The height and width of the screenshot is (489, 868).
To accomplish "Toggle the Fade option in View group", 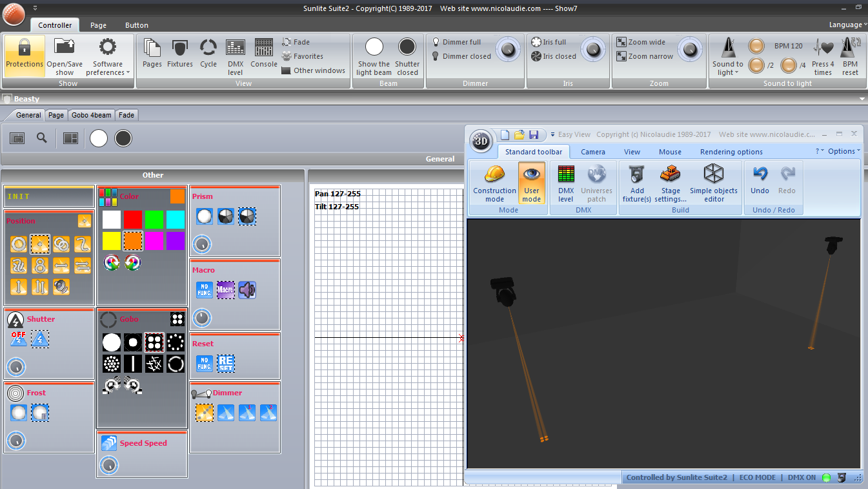I will [296, 42].
